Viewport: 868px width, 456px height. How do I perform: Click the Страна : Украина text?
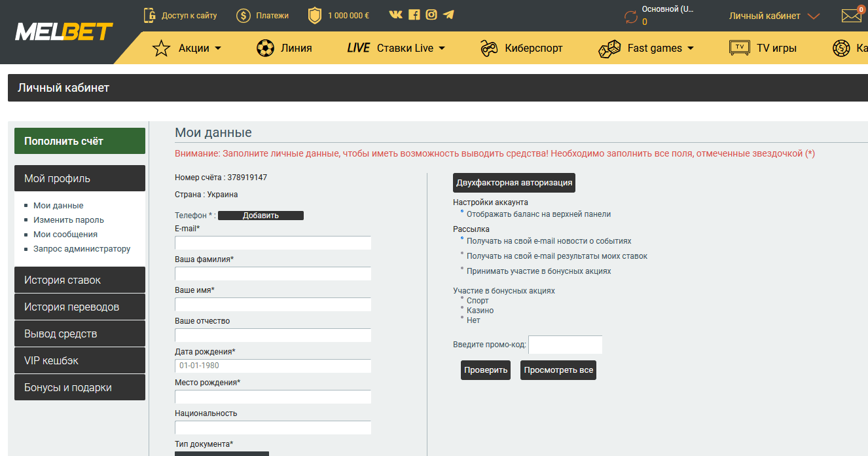(206, 195)
